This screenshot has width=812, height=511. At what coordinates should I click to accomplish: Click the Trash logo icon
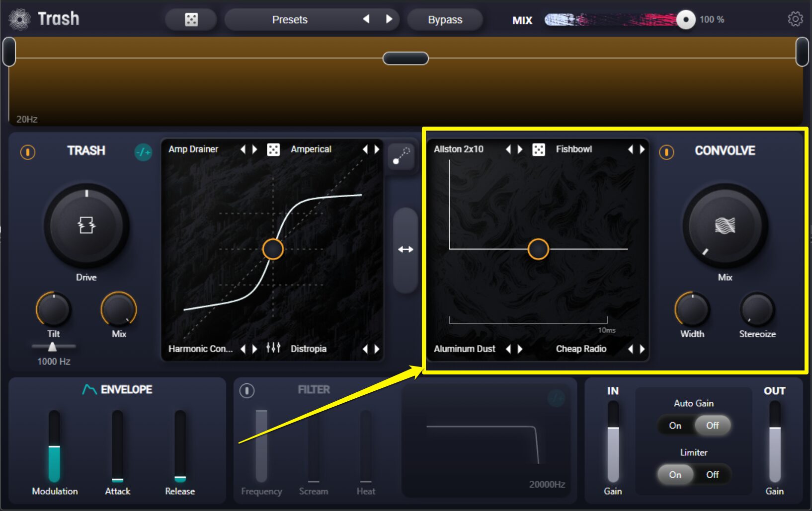(x=20, y=19)
